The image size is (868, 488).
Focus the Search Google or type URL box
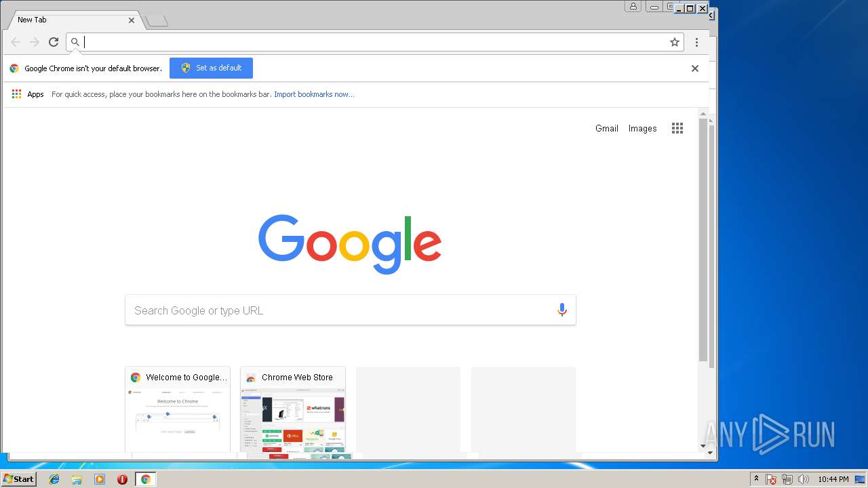pos(351,310)
